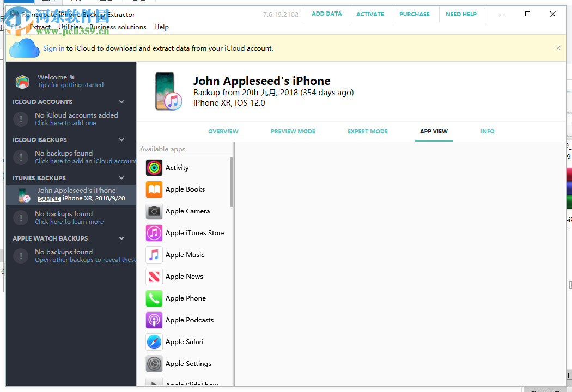
Task: Click the Welcome tips getting started icon
Action: (x=21, y=81)
